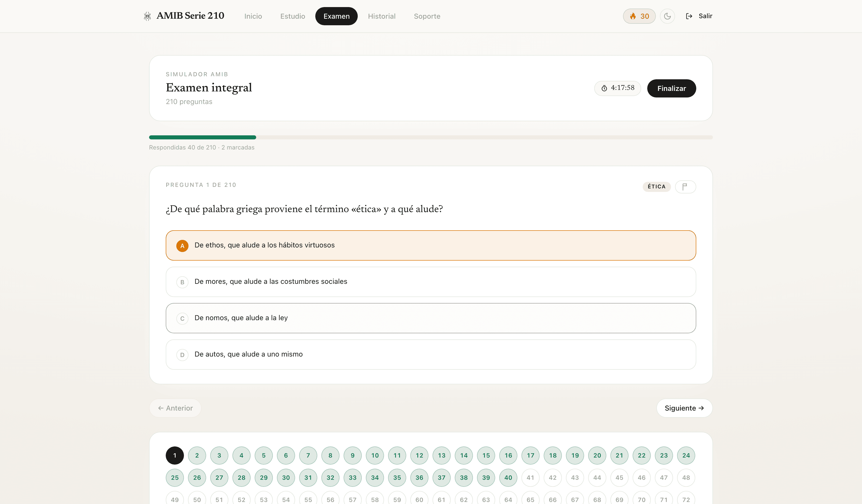
Task: Click the ÉTICA category badge
Action: point(656,187)
